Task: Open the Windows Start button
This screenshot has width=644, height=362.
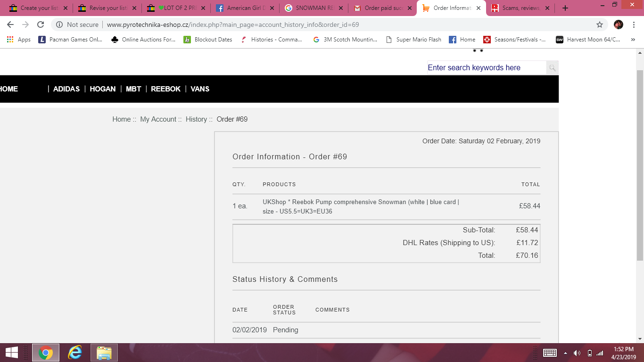Action: point(12,353)
